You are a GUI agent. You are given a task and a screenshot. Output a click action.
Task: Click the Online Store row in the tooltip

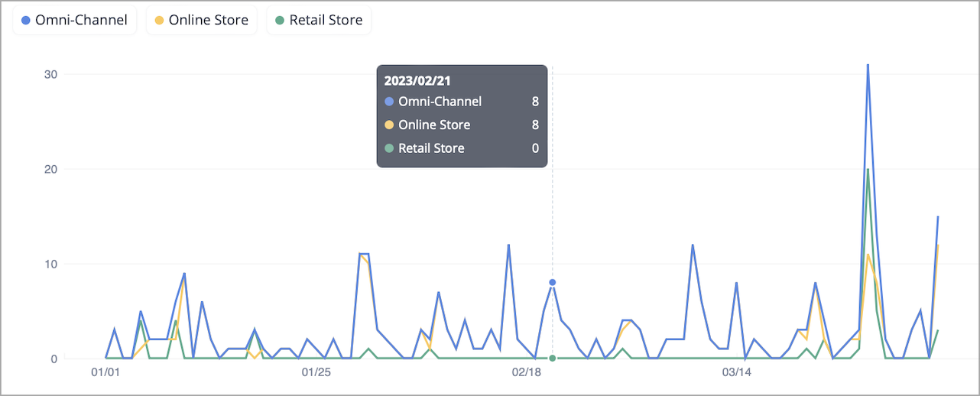tap(462, 125)
